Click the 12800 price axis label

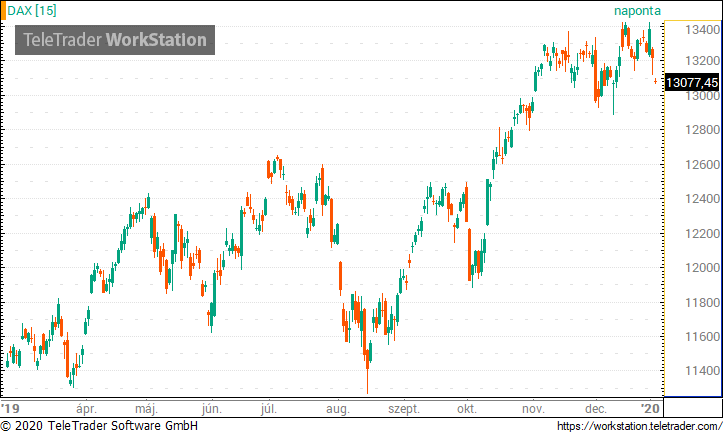[x=702, y=130]
